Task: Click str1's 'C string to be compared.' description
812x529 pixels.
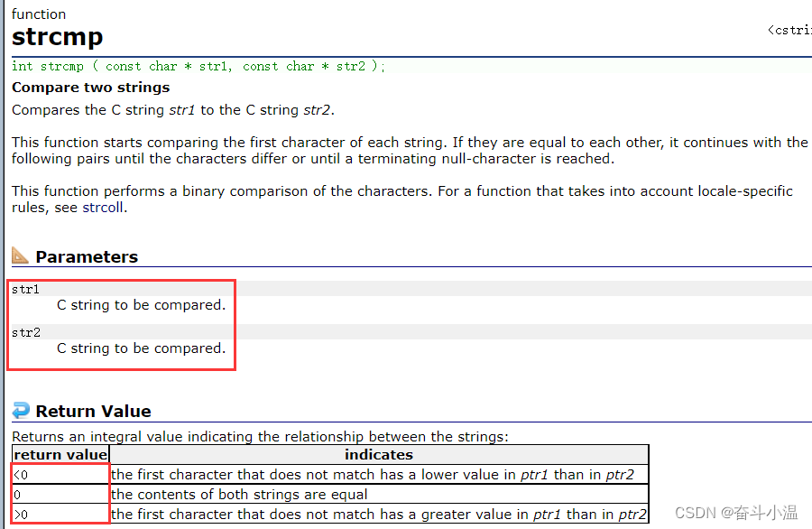Action: (x=141, y=305)
